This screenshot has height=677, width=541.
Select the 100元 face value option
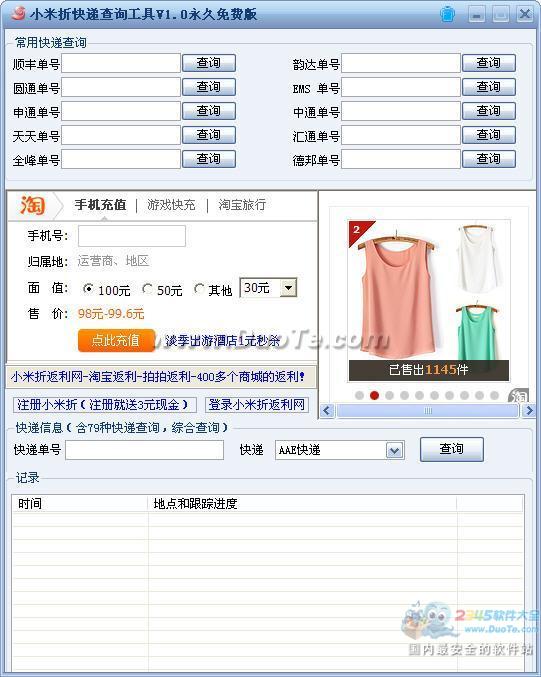[x=88, y=288]
